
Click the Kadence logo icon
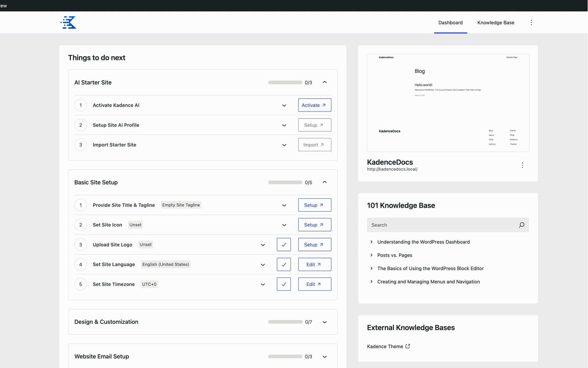click(68, 22)
